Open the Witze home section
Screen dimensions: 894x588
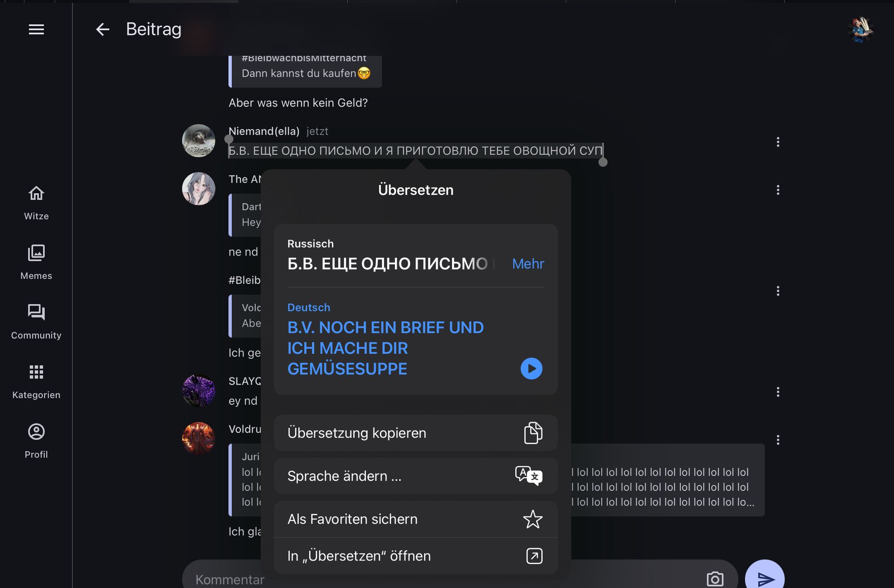click(x=36, y=203)
